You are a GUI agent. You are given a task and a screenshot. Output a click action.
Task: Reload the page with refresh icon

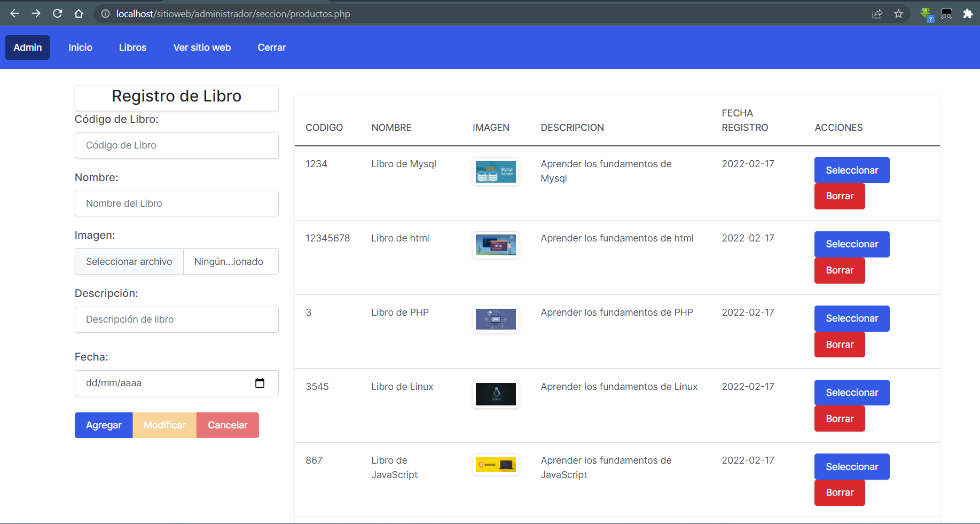(x=58, y=13)
